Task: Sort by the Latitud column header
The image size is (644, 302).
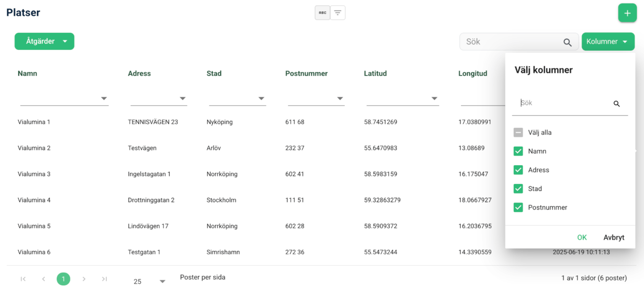Action: 375,73
